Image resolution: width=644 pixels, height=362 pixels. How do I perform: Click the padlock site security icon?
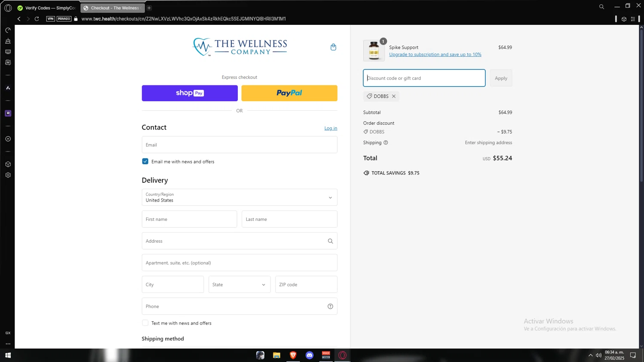76,19
